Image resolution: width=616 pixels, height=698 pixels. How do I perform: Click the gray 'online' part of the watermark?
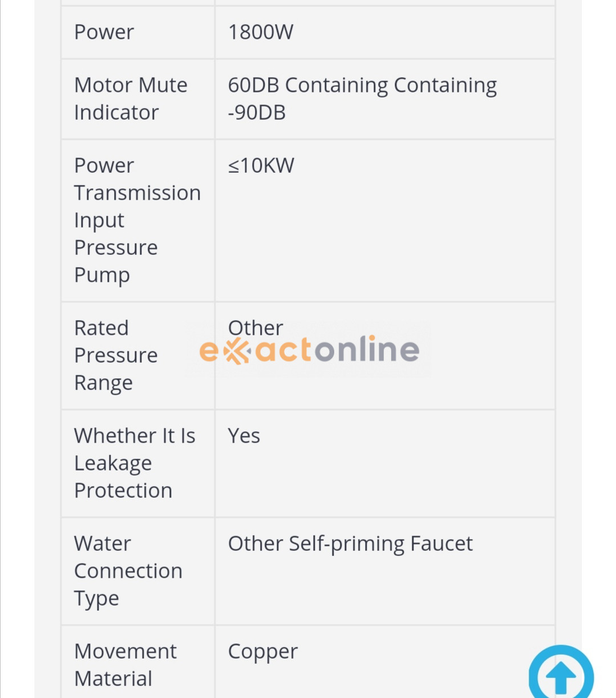(x=367, y=349)
